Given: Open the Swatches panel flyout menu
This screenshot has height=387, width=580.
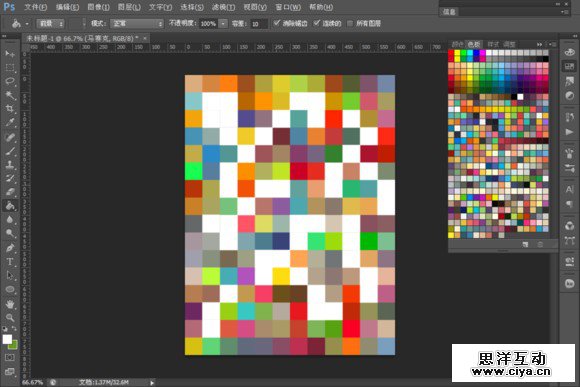Looking at the screenshot, I should pos(553,44).
